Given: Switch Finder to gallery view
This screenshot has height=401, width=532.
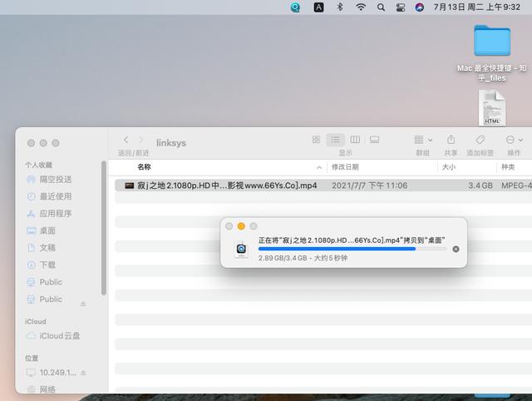Looking at the screenshot, I should [375, 140].
